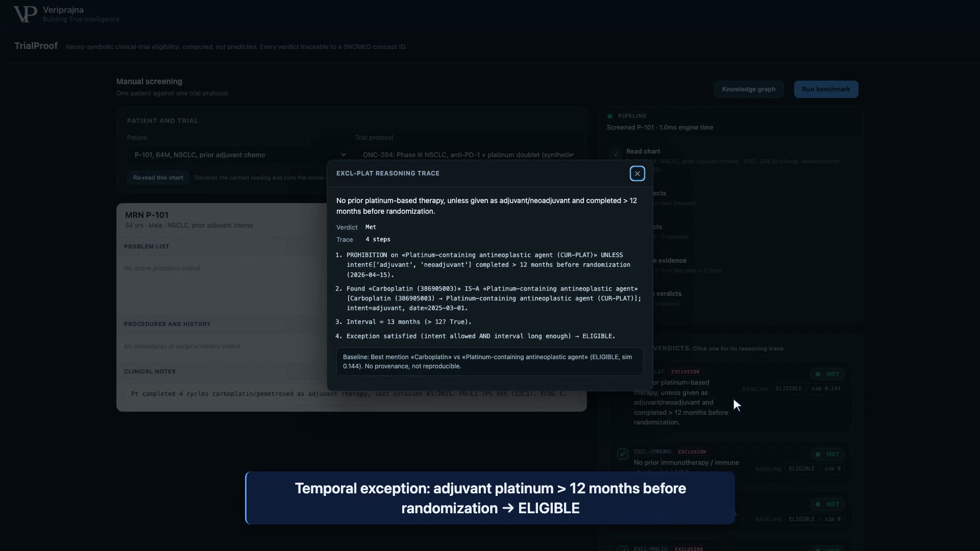980x551 pixels.
Task: Select the EXCL-IMMUNO verdict checkmark icon
Action: coord(622,454)
